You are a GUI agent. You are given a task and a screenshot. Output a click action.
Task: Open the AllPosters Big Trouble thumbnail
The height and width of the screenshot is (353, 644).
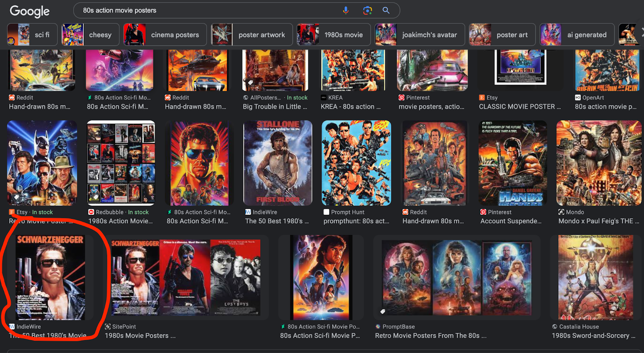(275, 70)
